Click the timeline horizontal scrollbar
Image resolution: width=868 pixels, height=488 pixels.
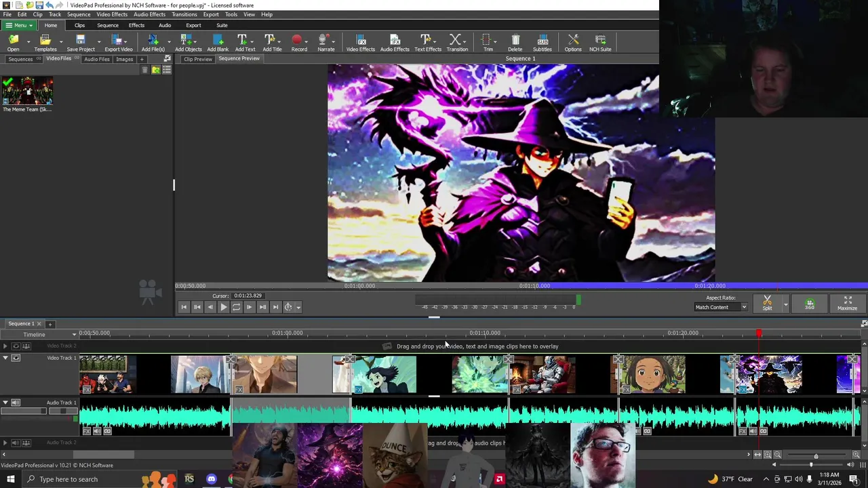(103, 455)
